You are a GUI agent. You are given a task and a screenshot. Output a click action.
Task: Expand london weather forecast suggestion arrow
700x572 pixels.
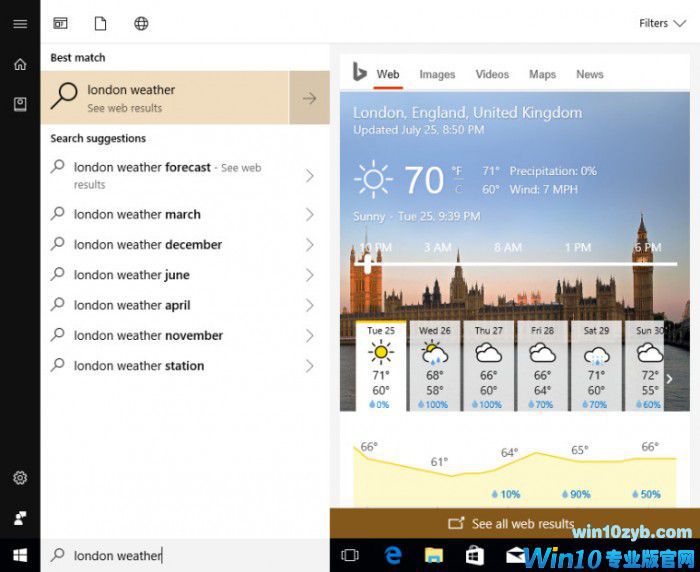click(309, 176)
